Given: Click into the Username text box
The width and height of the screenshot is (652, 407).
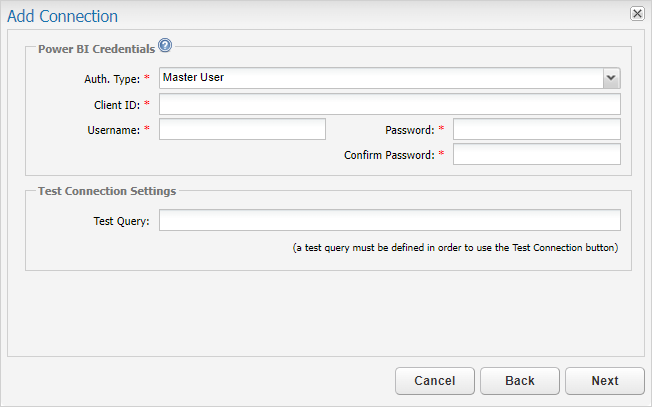Looking at the screenshot, I should pos(242,129).
